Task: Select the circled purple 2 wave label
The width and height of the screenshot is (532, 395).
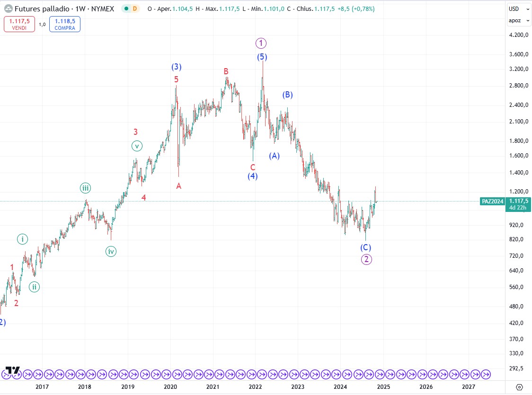Action: (x=366, y=259)
